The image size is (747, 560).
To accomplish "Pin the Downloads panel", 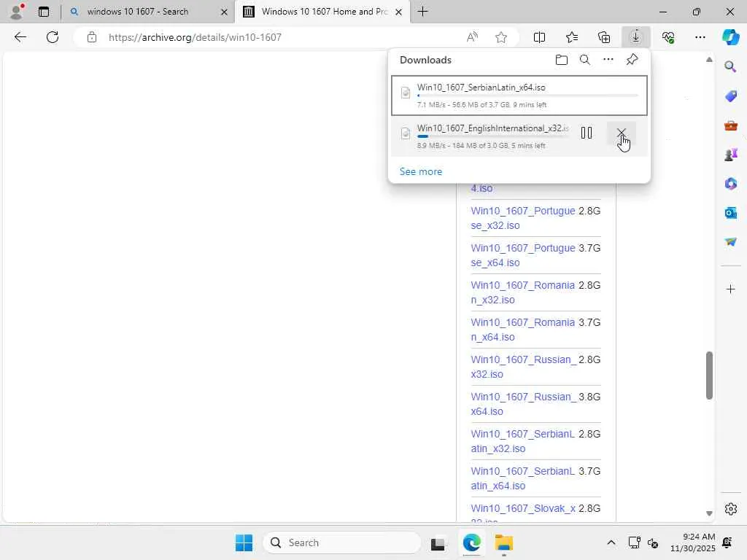I will (632, 60).
